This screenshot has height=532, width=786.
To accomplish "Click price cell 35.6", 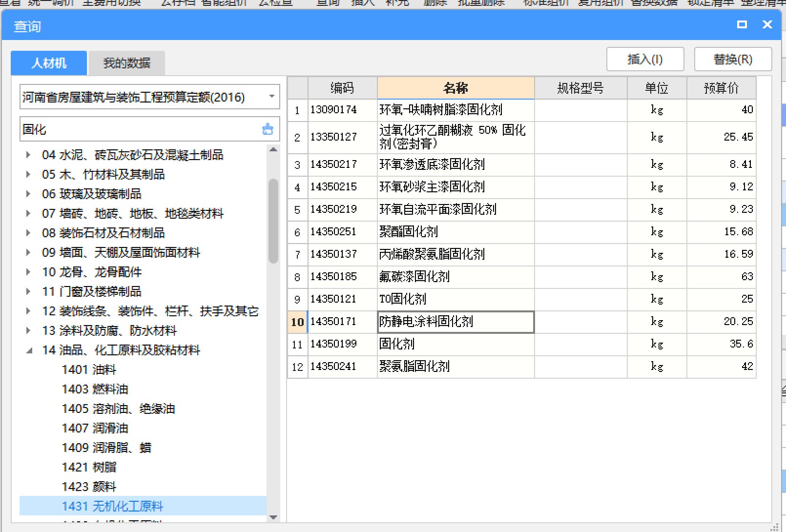I will coord(721,344).
